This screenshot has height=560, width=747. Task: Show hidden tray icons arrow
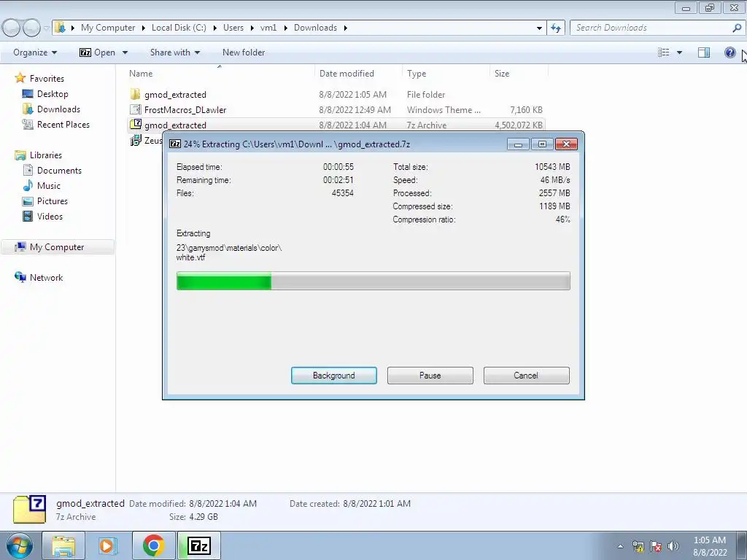click(620, 546)
